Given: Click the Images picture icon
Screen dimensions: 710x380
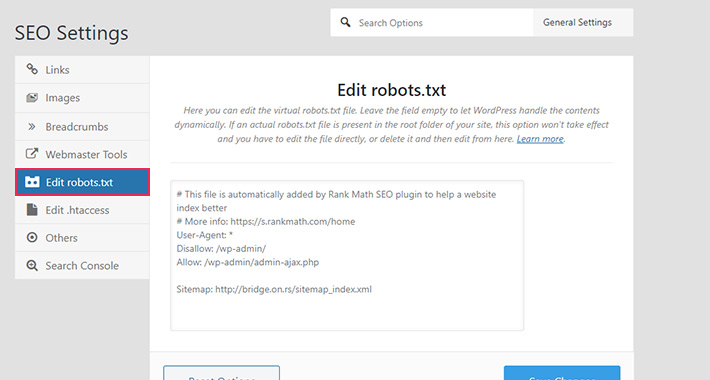Looking at the screenshot, I should coord(32,97).
